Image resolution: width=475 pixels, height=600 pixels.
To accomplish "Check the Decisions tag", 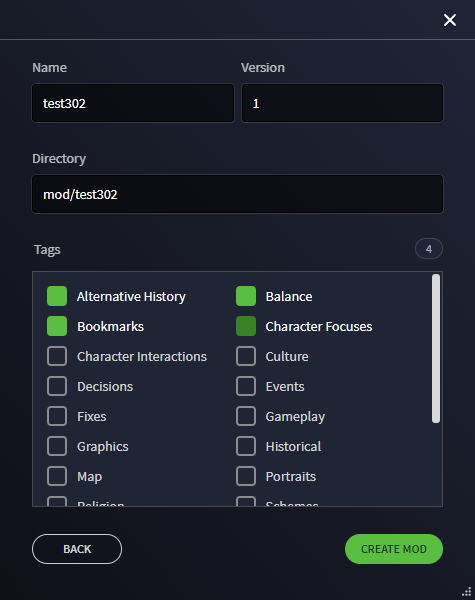I will (x=57, y=386).
